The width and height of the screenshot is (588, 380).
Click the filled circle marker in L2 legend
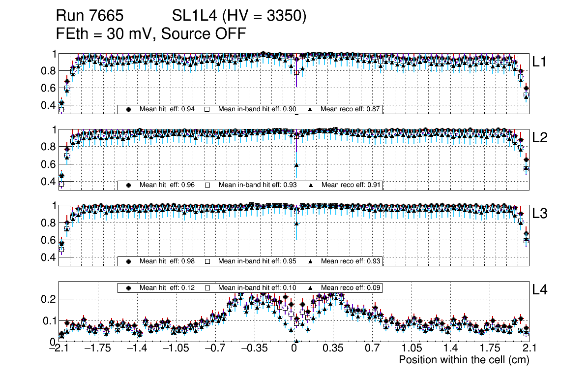coord(129,185)
